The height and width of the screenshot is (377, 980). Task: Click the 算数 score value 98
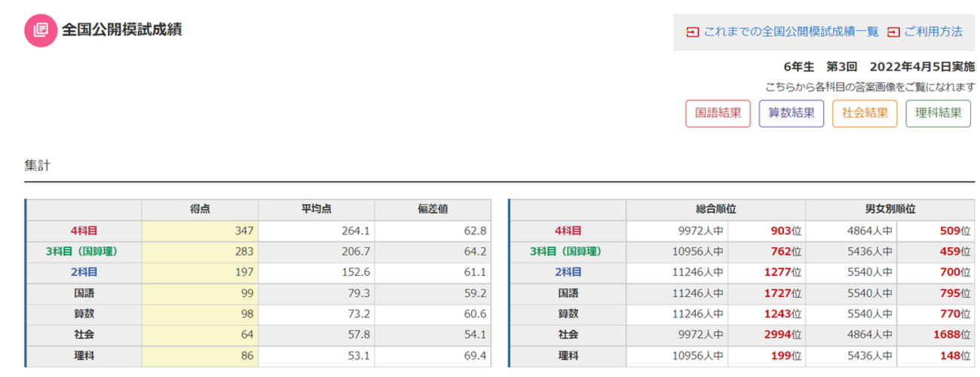[x=248, y=314]
